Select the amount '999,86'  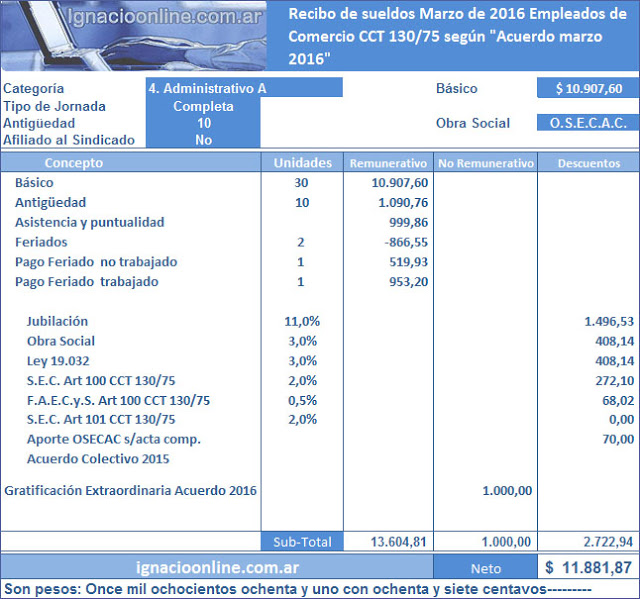point(408,222)
